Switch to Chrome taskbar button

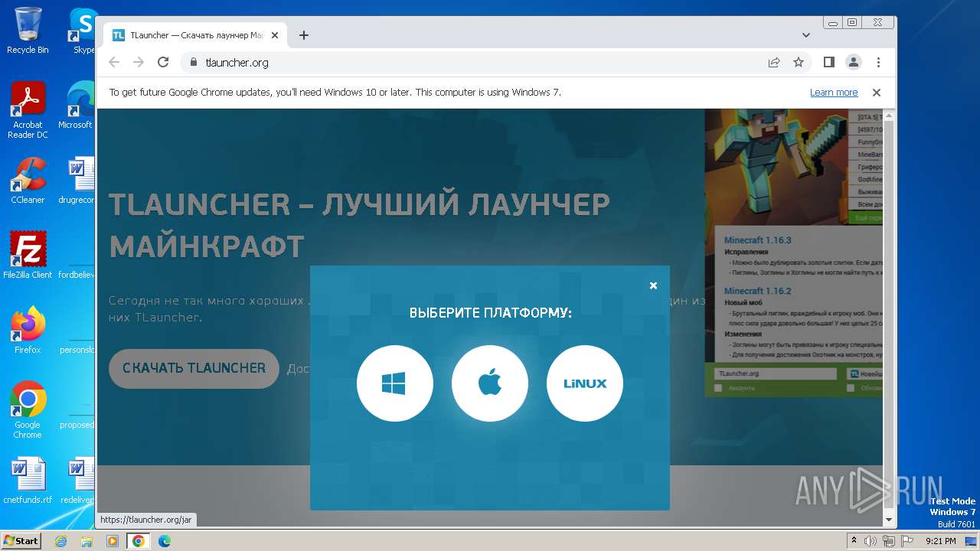click(139, 541)
